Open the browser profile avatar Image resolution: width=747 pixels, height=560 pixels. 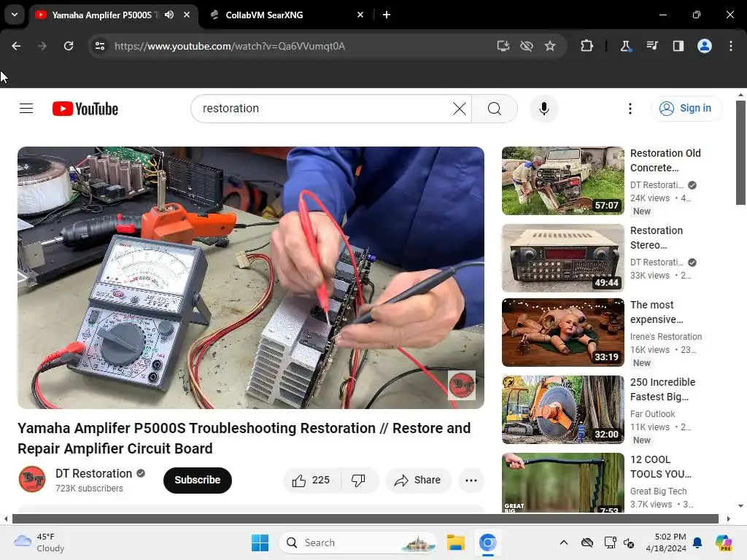(x=705, y=46)
